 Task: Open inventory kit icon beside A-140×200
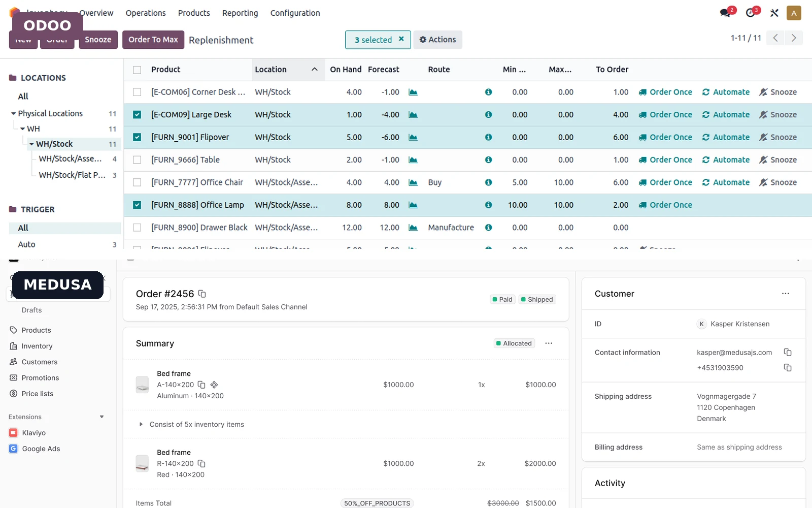214,385
